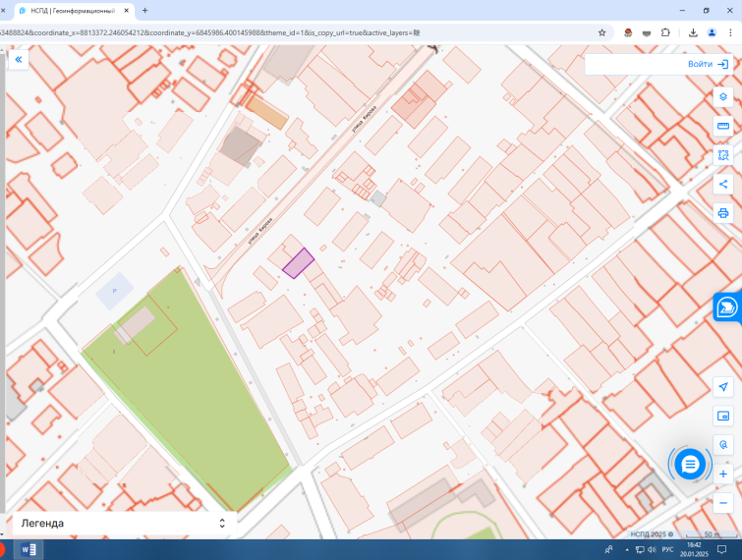Zoom out of the map
The width and height of the screenshot is (742, 560).
coord(723,503)
